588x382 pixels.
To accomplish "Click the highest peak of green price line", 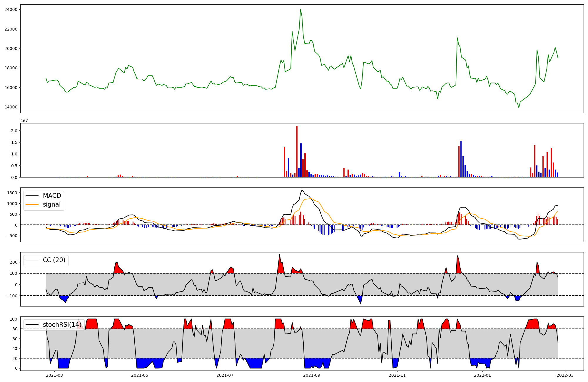I will [x=300, y=10].
